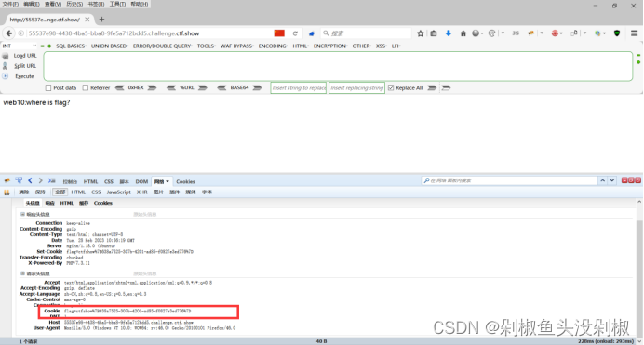The width and height of the screenshot is (644, 345).
Task: Open the ENCRYPTION dropdown menu
Action: (x=330, y=46)
